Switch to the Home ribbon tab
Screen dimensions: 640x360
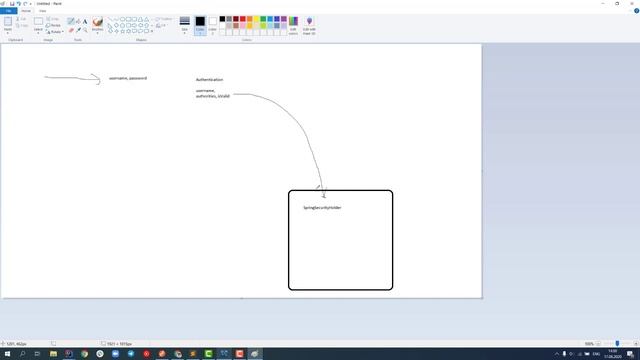coord(26,11)
